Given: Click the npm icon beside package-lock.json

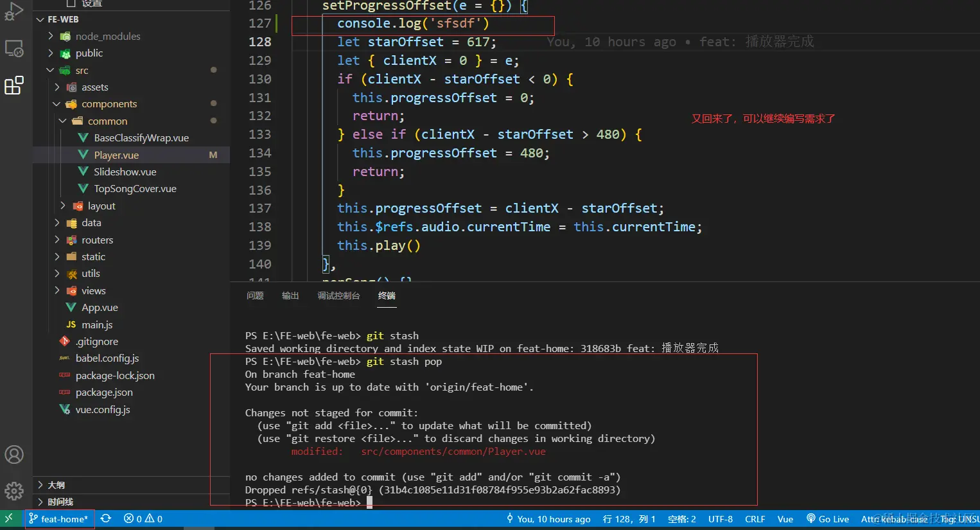Looking at the screenshot, I should point(65,375).
